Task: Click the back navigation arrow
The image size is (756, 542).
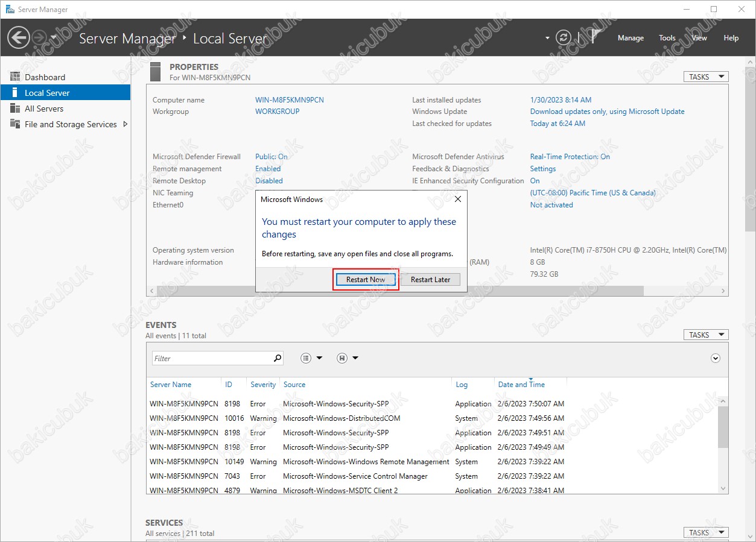Action: [18, 37]
